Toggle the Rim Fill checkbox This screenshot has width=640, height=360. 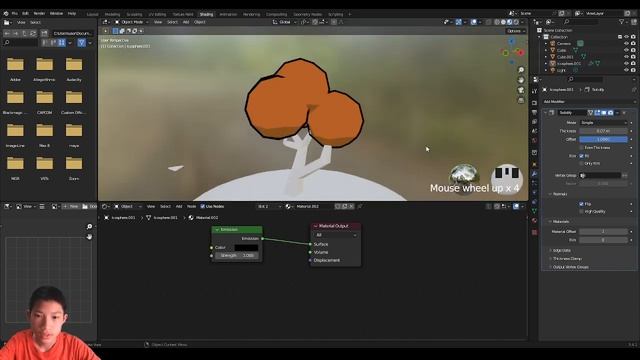582,156
